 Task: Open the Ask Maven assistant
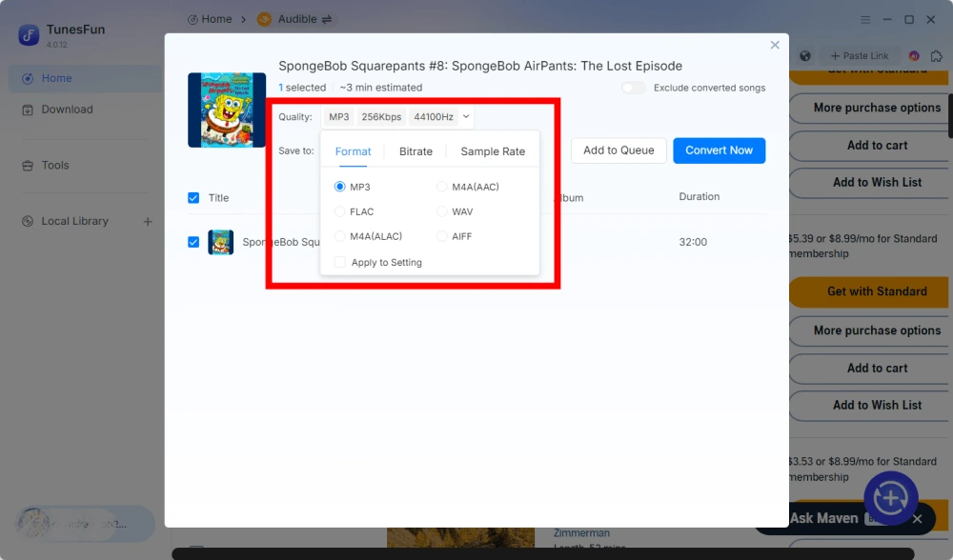[x=823, y=518]
